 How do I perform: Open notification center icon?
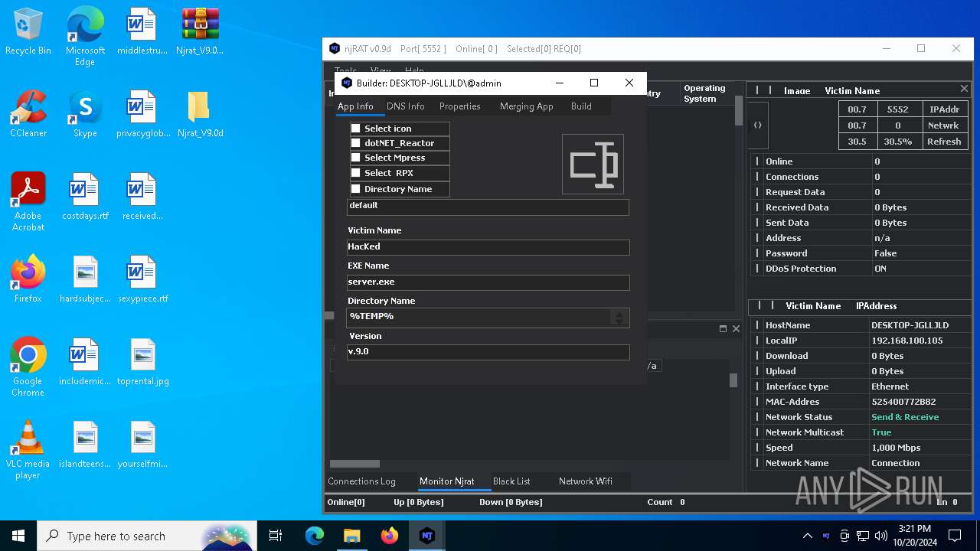[955, 536]
